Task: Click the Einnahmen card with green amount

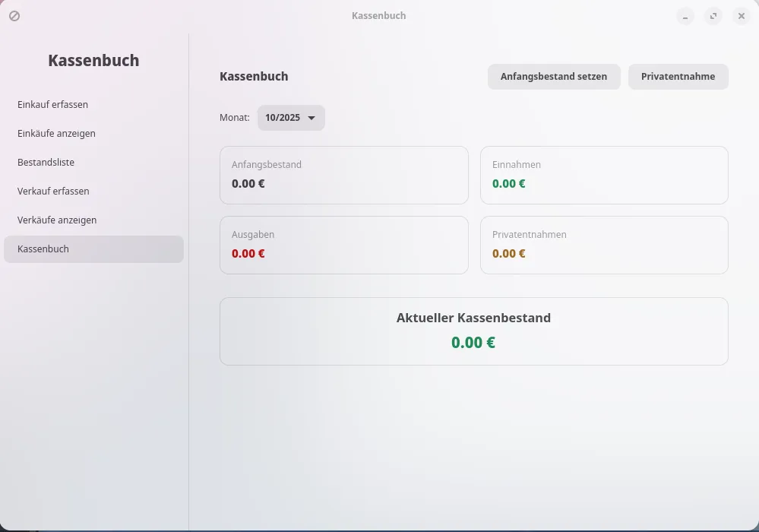Action: [604, 175]
